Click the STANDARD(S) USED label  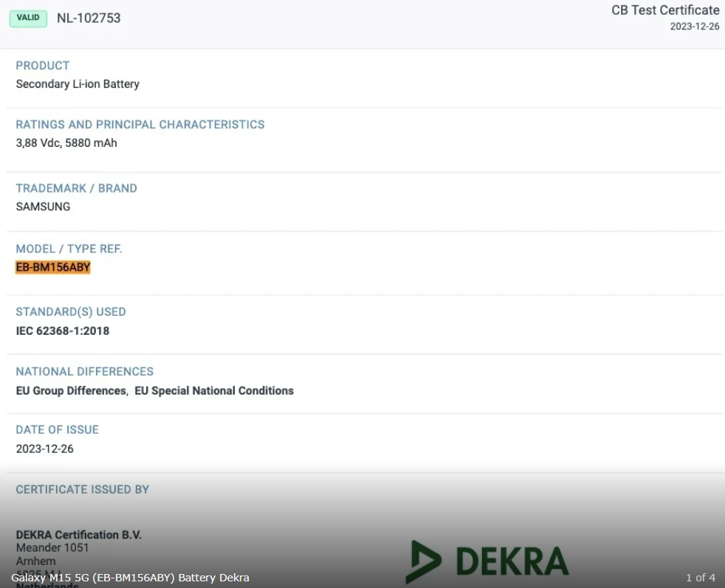pyautogui.click(x=71, y=312)
